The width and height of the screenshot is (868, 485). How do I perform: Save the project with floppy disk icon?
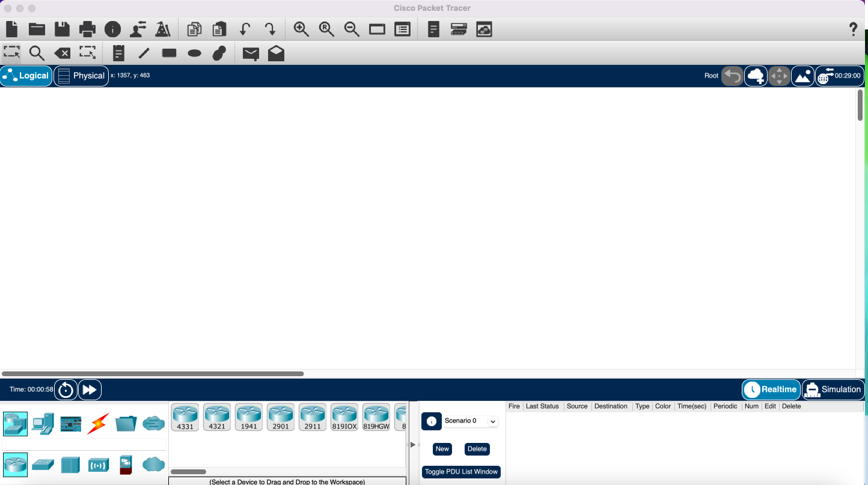coord(62,29)
